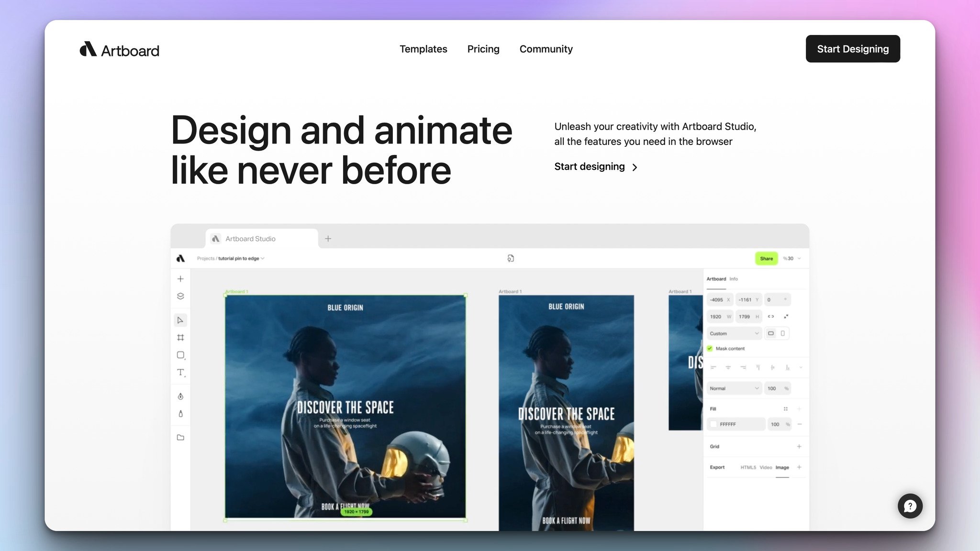The image size is (980, 551).
Task: Open the Templates menu item
Action: pos(423,48)
